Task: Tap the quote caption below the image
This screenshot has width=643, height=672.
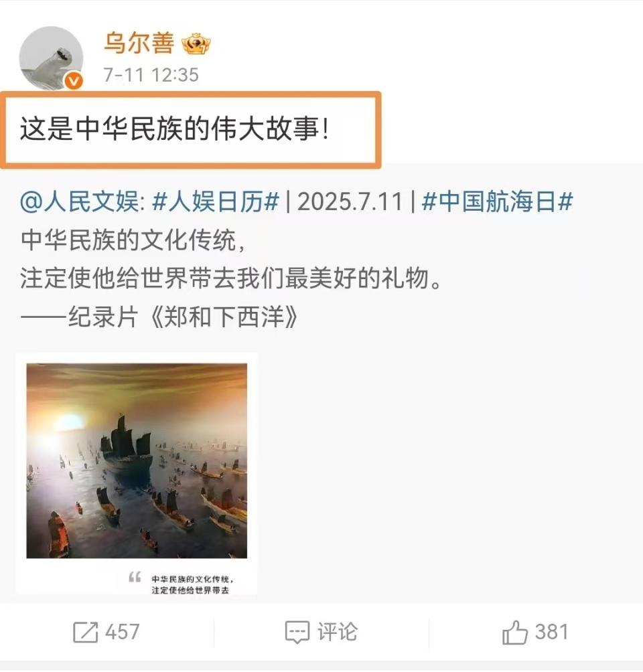Action: click(x=192, y=584)
